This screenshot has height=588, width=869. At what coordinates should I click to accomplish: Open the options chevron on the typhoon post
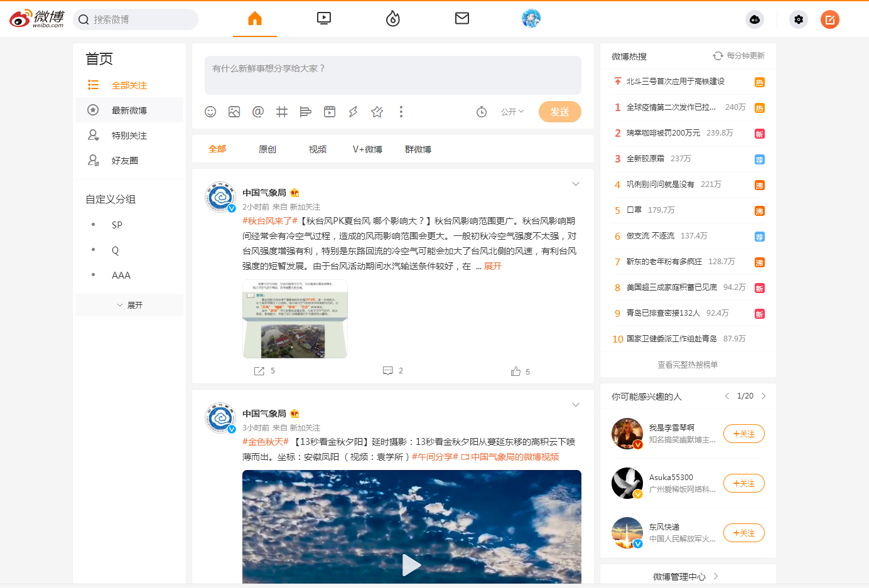click(x=576, y=184)
